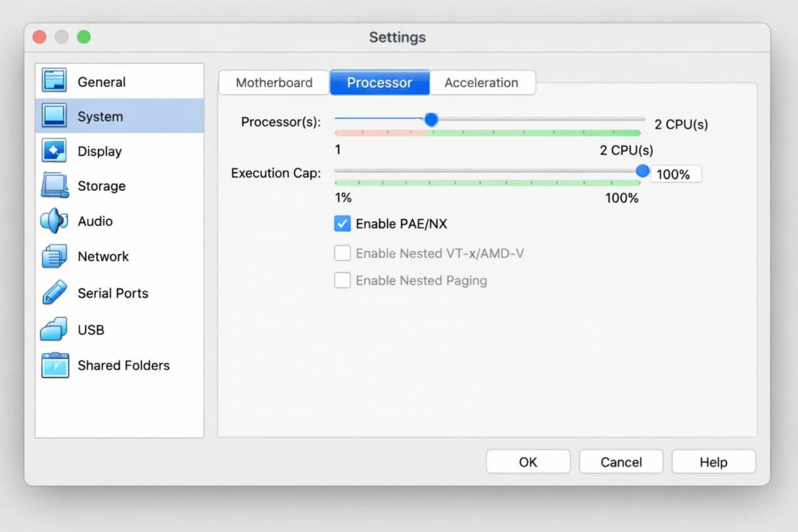Click the Storage disk icon
Screen dimensions: 798x532
[x=55, y=185]
